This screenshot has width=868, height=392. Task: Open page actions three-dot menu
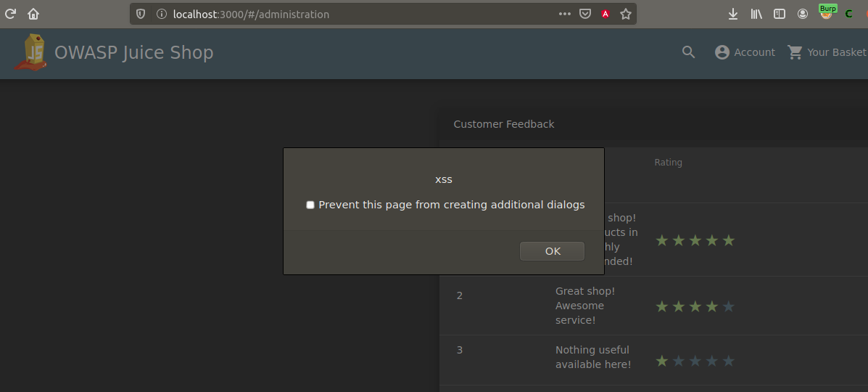click(564, 14)
